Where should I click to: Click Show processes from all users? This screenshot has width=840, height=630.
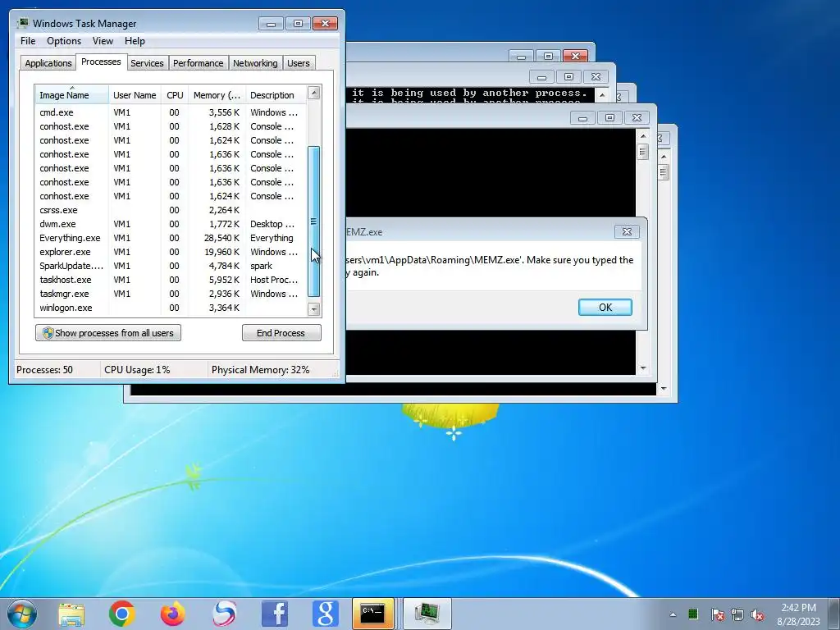108,333
